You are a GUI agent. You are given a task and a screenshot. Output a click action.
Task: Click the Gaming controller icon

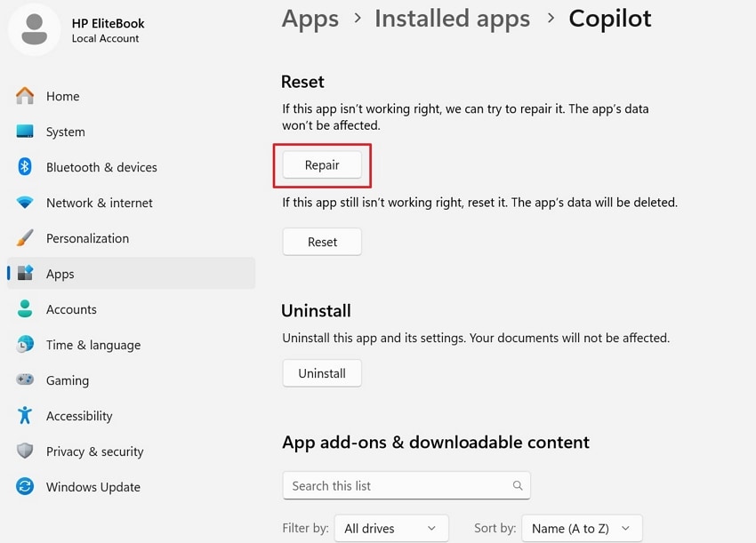(25, 379)
